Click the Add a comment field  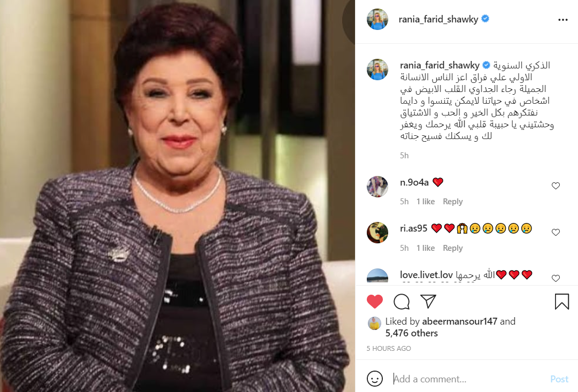tap(468, 379)
